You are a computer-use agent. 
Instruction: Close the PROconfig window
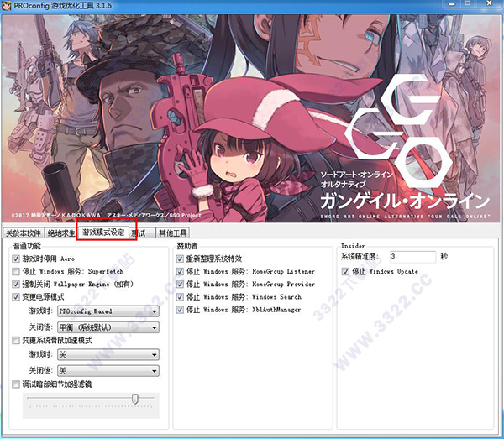490,4
